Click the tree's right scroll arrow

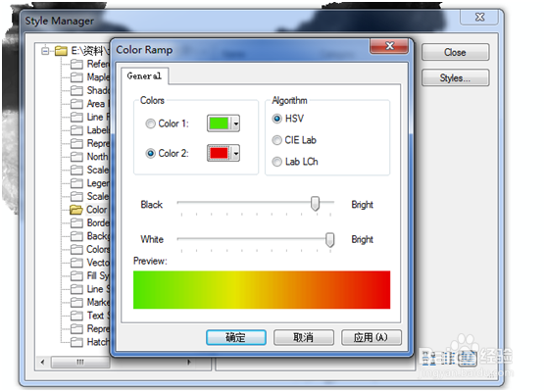coord(189,362)
